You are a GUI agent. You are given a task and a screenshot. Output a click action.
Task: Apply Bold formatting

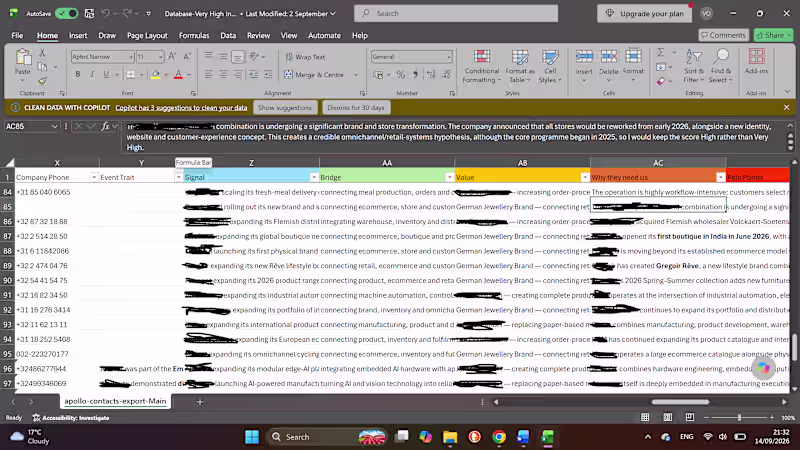tap(78, 74)
